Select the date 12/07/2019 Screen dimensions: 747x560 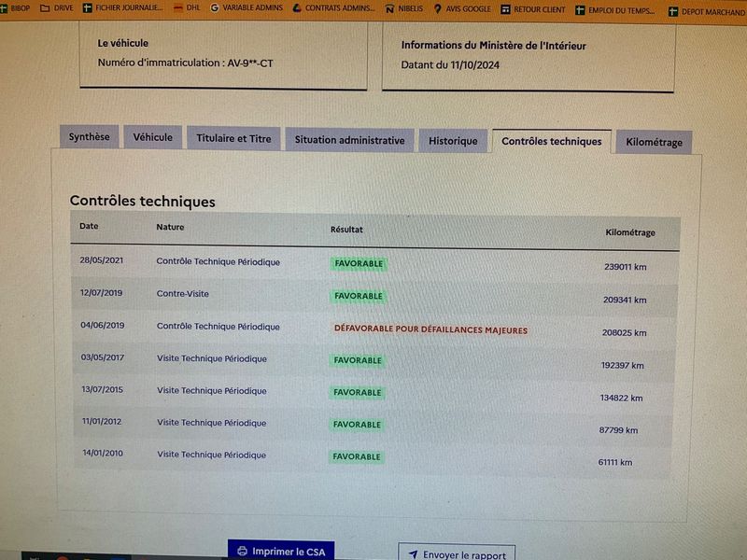click(101, 293)
